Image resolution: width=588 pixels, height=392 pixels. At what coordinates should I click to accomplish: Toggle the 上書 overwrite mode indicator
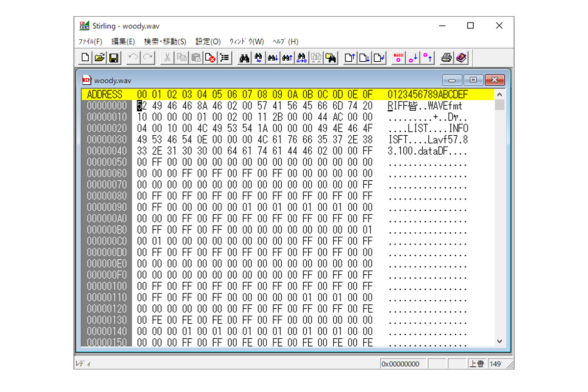pyautogui.click(x=477, y=364)
